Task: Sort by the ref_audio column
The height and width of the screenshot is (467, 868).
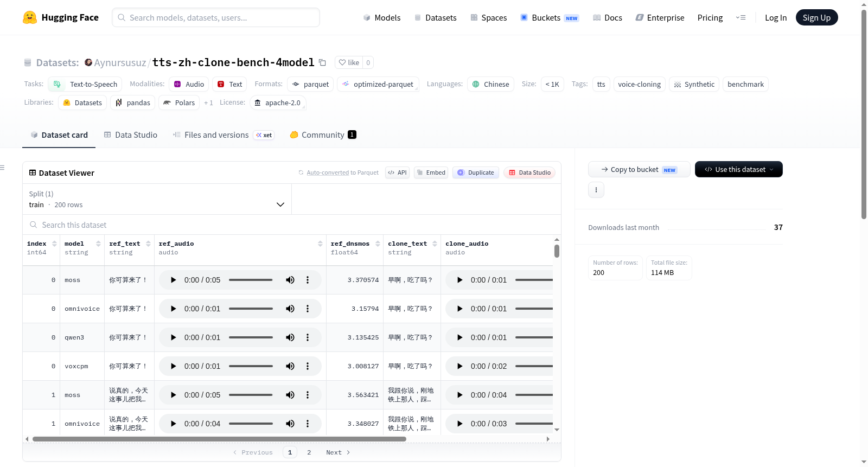Action: [x=320, y=244]
